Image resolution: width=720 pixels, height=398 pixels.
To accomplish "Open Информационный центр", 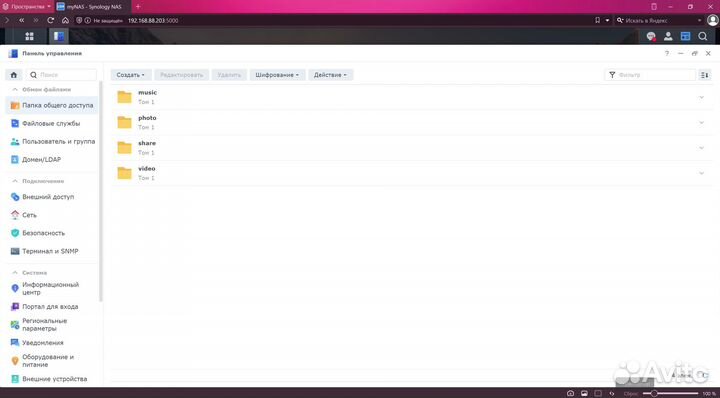I will (52, 288).
